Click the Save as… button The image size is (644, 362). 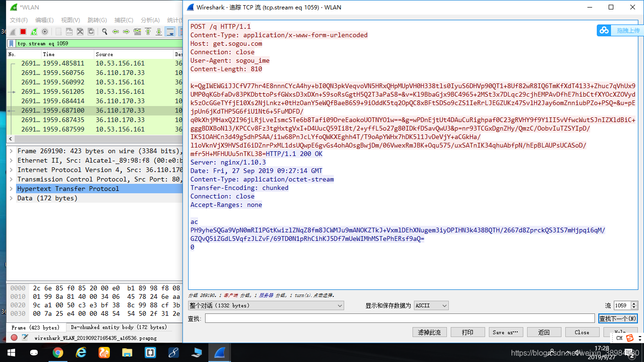point(506,332)
